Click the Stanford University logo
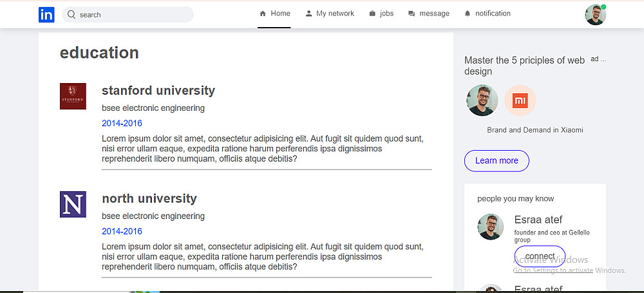Viewport: 644px width, 293px height. (x=73, y=96)
